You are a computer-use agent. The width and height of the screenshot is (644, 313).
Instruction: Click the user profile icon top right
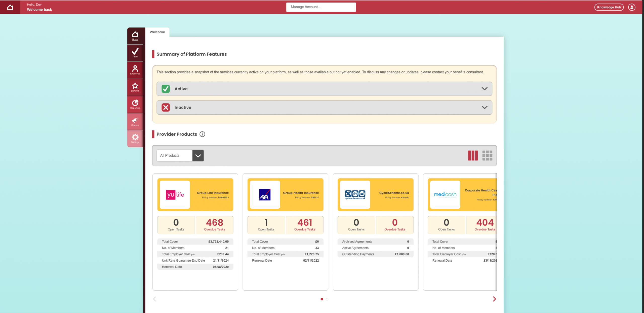click(x=631, y=7)
